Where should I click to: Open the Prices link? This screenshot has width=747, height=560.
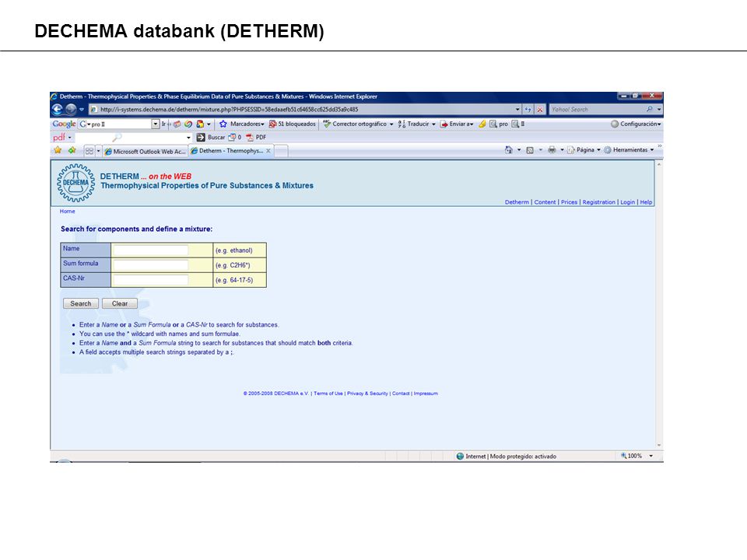pyautogui.click(x=569, y=202)
